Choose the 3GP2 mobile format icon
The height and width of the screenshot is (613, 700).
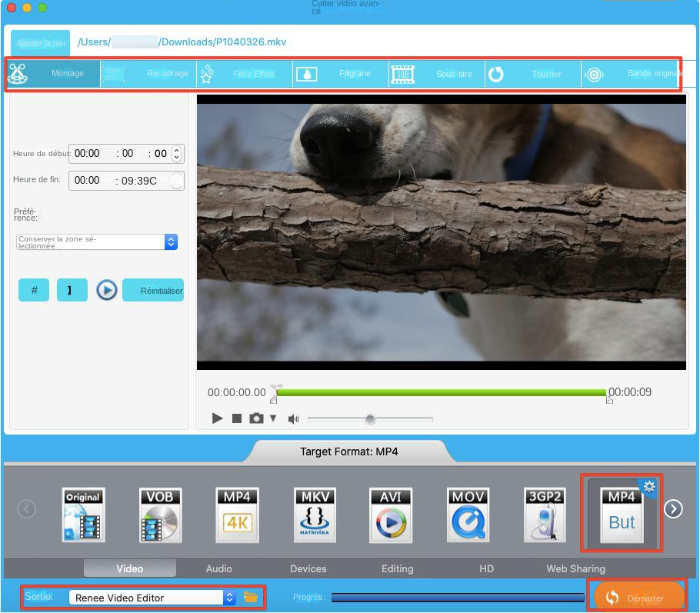(x=545, y=514)
